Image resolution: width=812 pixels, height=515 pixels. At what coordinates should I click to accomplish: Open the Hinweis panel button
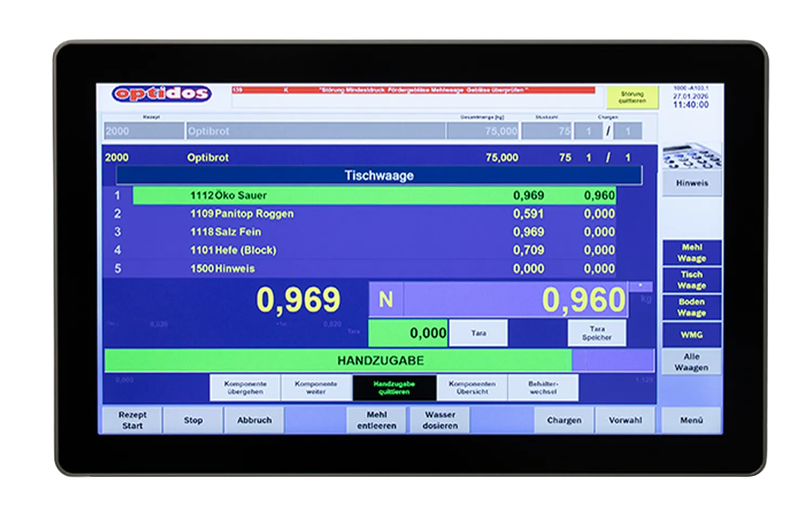pos(692,183)
